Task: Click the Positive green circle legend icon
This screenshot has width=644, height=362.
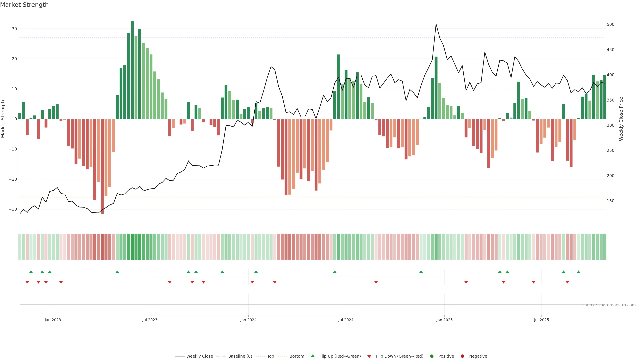Action: click(x=432, y=356)
